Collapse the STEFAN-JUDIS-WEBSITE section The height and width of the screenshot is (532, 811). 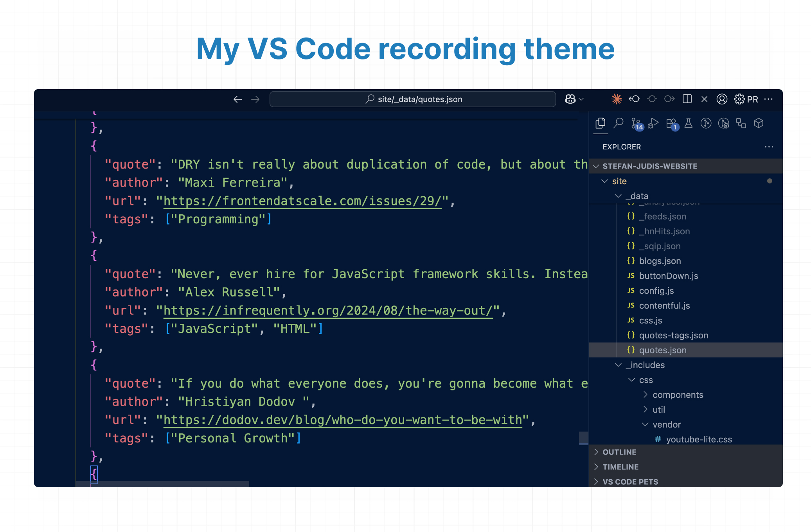[x=686, y=166]
